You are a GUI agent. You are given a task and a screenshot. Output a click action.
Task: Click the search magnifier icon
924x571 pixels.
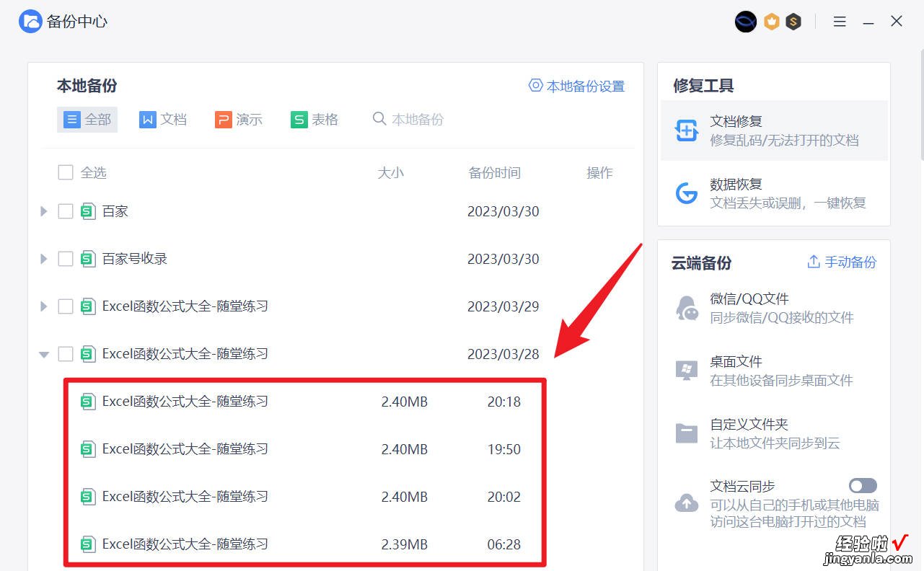(x=379, y=119)
